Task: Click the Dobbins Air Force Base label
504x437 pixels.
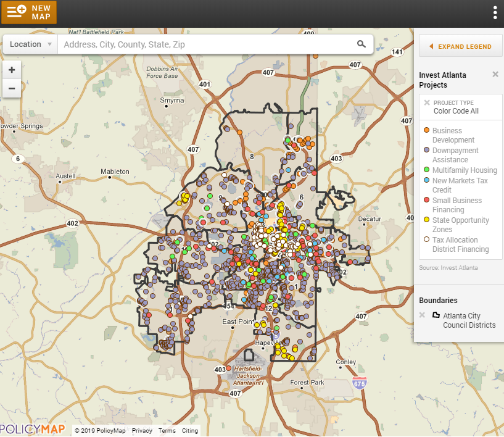Action: click(x=162, y=72)
